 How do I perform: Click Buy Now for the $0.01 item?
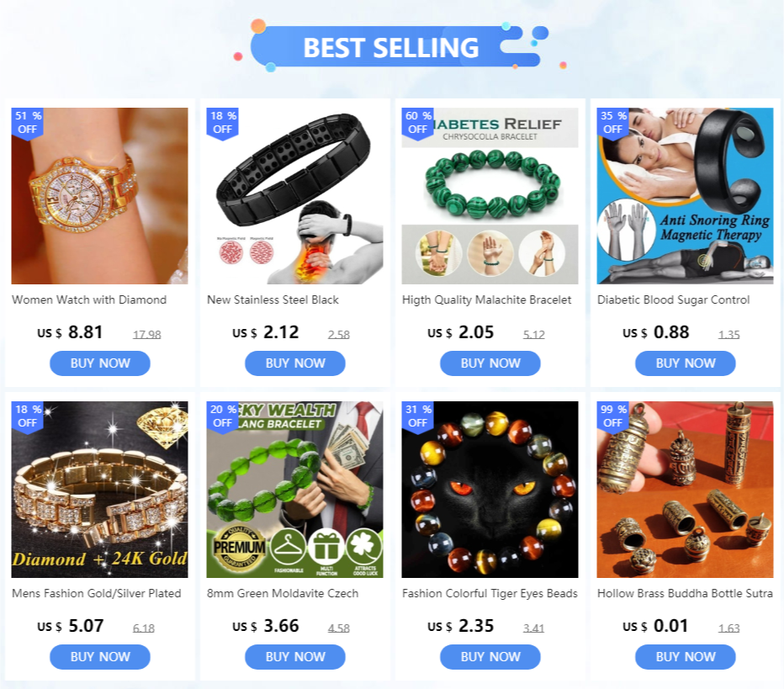685,656
